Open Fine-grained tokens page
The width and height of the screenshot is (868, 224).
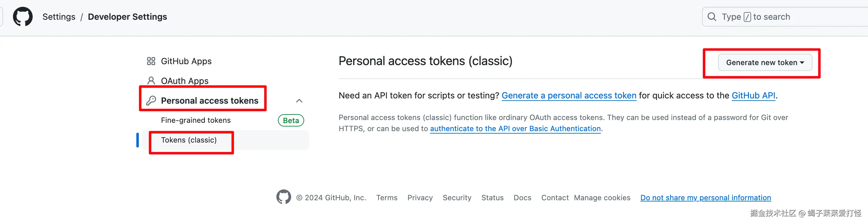point(196,120)
